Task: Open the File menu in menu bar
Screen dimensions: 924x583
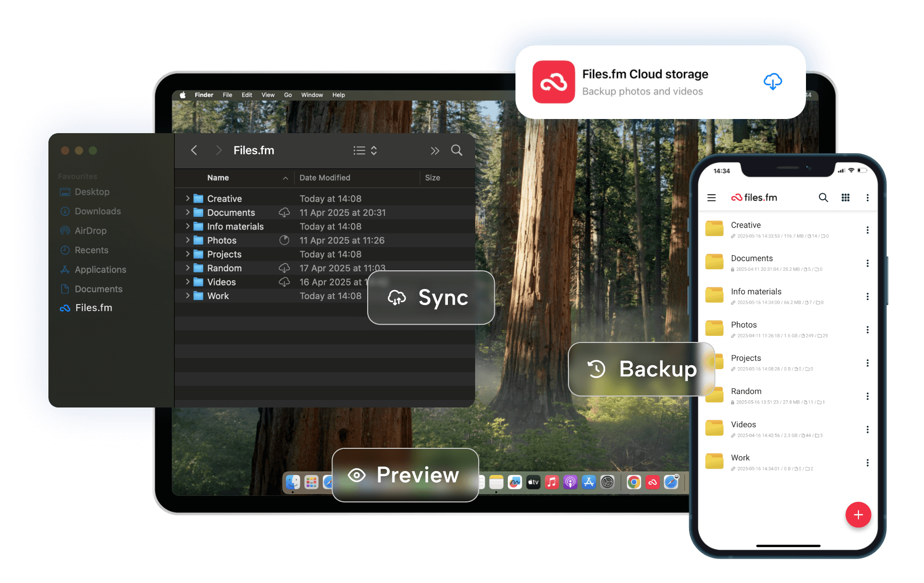Action: [227, 95]
